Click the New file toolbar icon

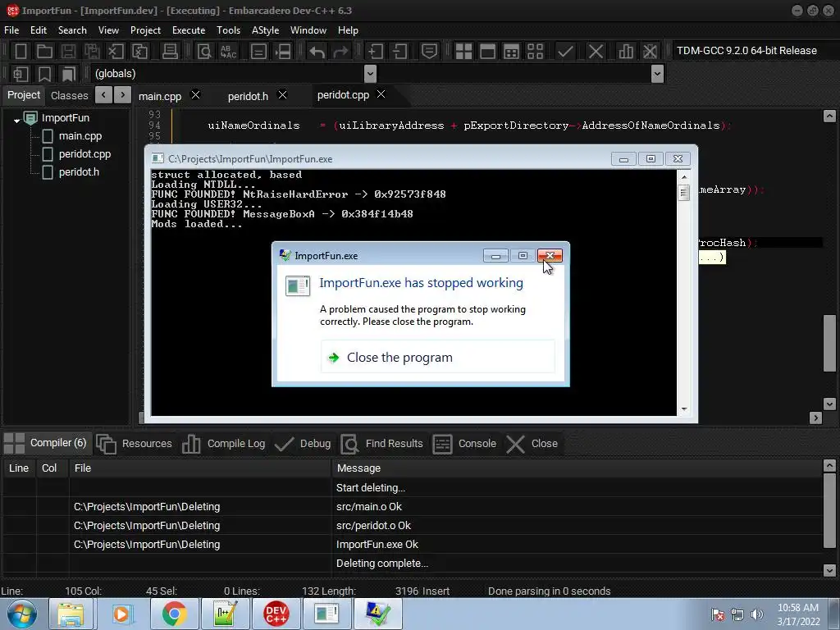[x=21, y=52]
